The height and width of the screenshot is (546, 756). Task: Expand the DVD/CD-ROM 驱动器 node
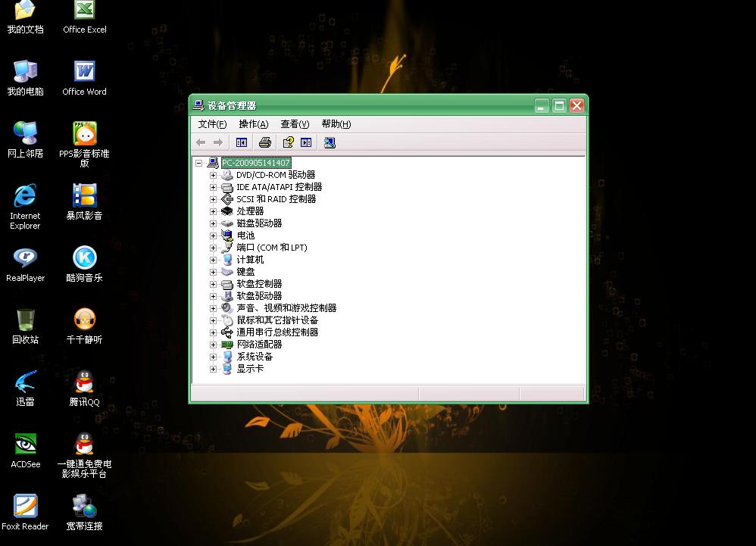tap(214, 175)
